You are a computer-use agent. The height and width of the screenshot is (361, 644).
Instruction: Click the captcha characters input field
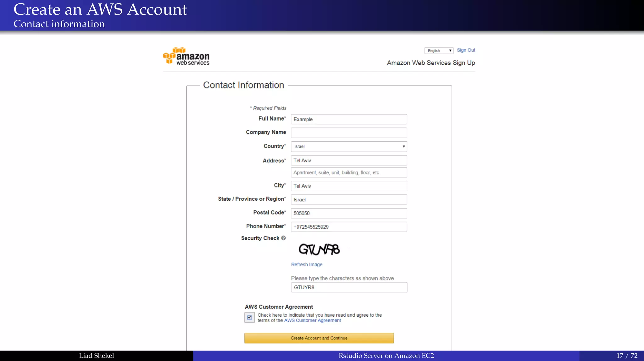[x=349, y=287]
